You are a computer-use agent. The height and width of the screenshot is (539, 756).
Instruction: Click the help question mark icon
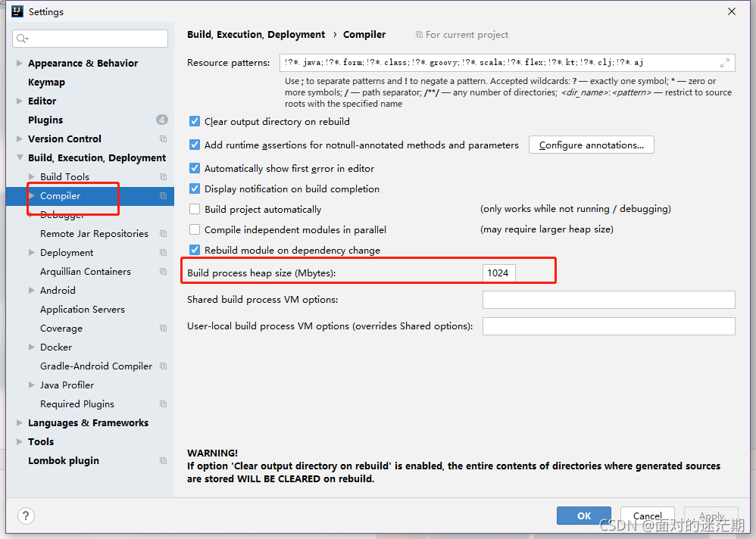[x=25, y=516]
